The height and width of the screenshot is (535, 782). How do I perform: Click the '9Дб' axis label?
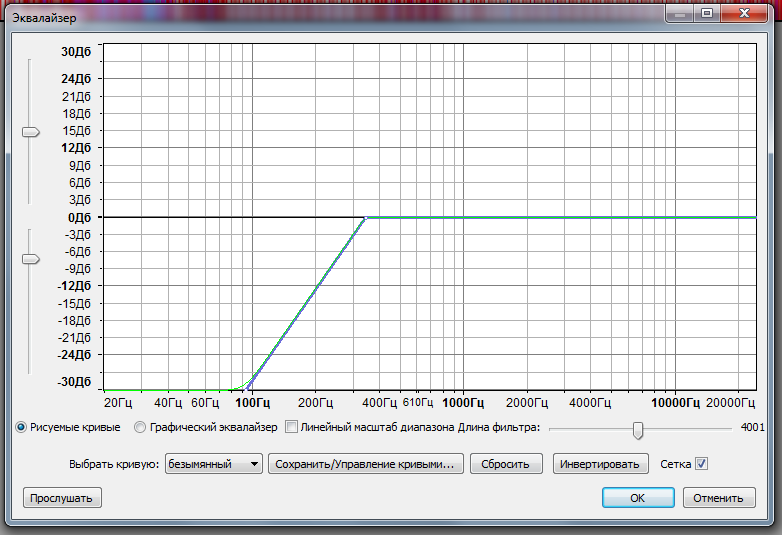click(80, 166)
